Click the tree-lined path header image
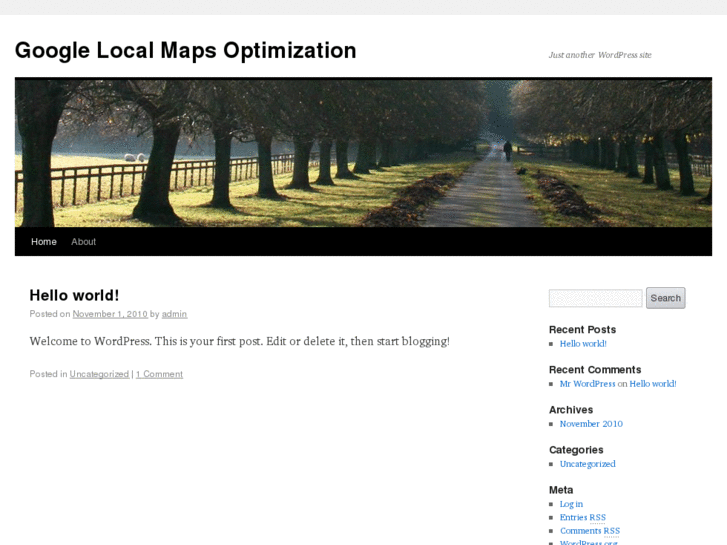Screen dimensions: 727x545 click(x=363, y=153)
